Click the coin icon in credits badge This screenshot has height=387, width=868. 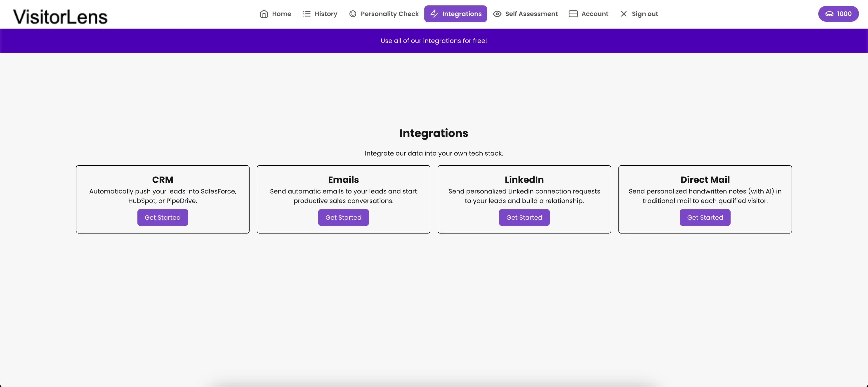829,14
